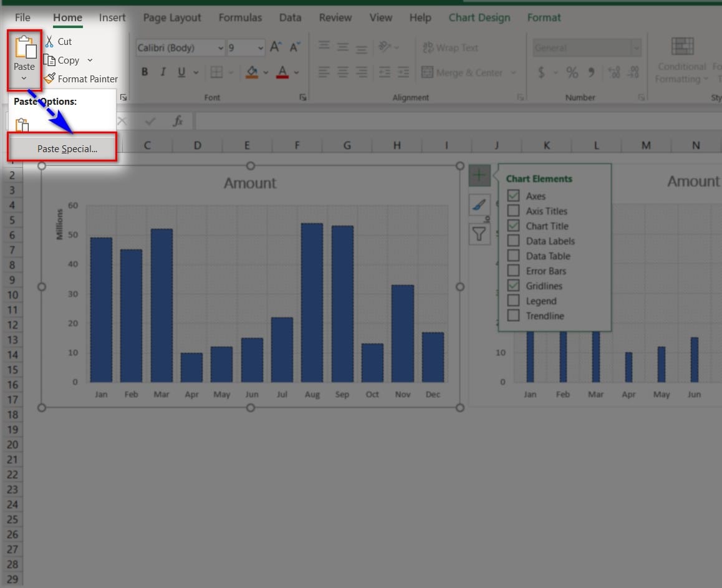This screenshot has width=722, height=588.
Task: Switch to the Insert tab
Action: [x=112, y=17]
